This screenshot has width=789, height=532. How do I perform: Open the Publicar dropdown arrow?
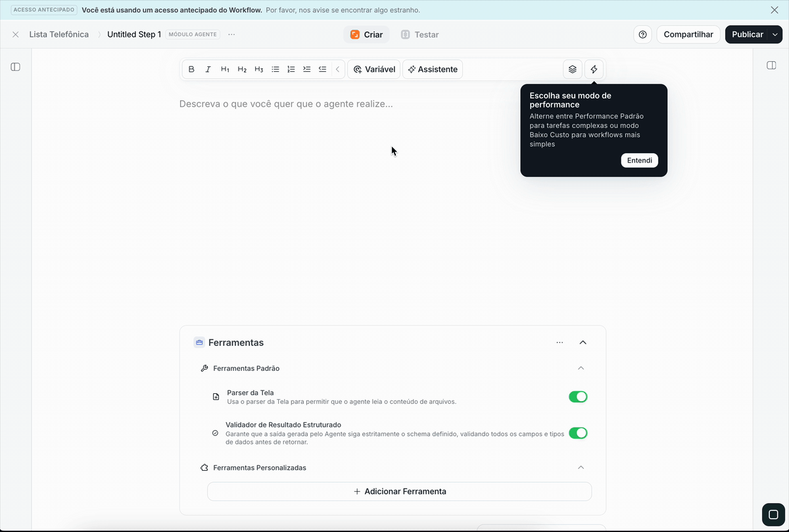tap(775, 34)
